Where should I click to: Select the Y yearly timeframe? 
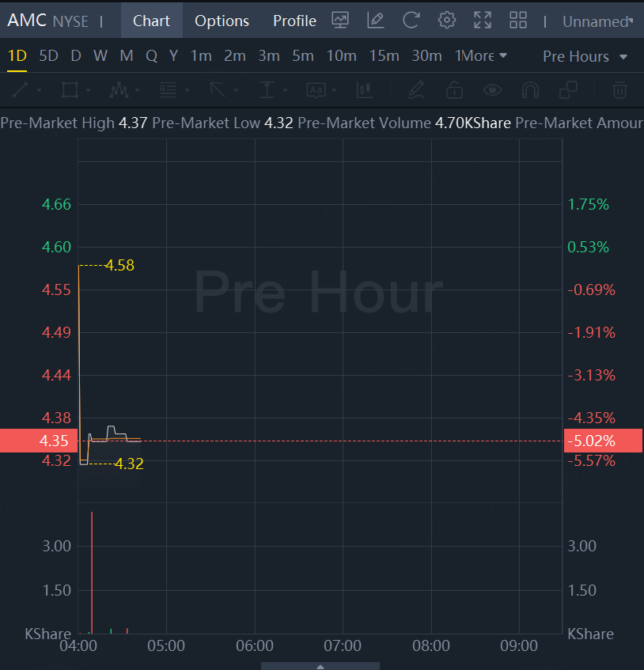point(173,56)
